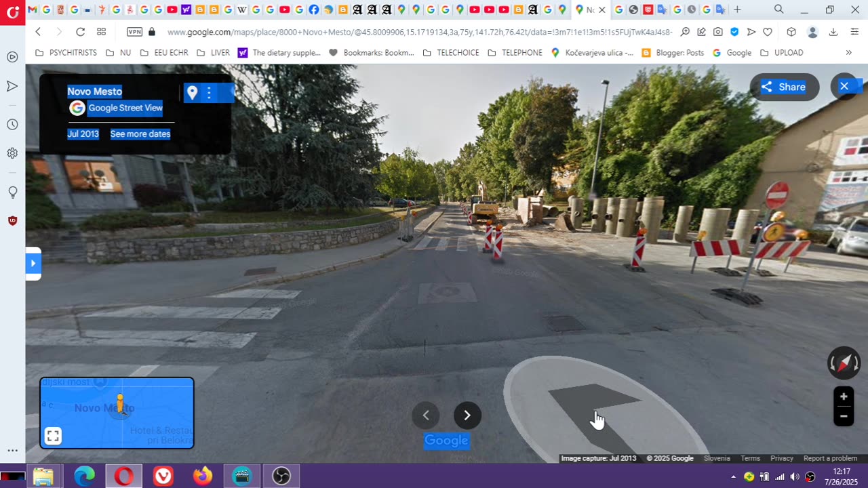868x488 pixels.
Task: Search open tabs magnifier
Action: click(x=778, y=9)
